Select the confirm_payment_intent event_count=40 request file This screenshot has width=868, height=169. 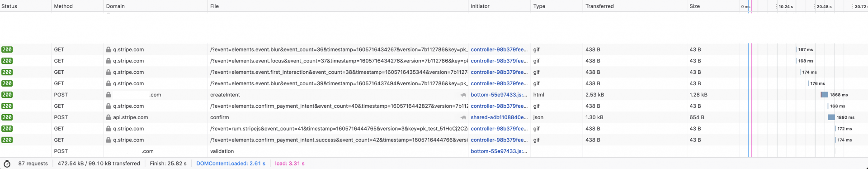click(339, 106)
